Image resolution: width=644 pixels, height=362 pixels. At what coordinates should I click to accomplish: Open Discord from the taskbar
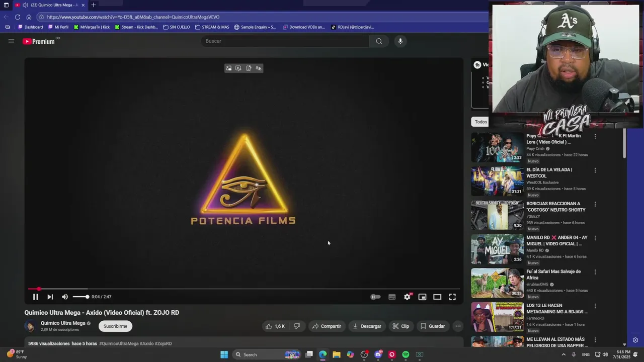coord(378,355)
